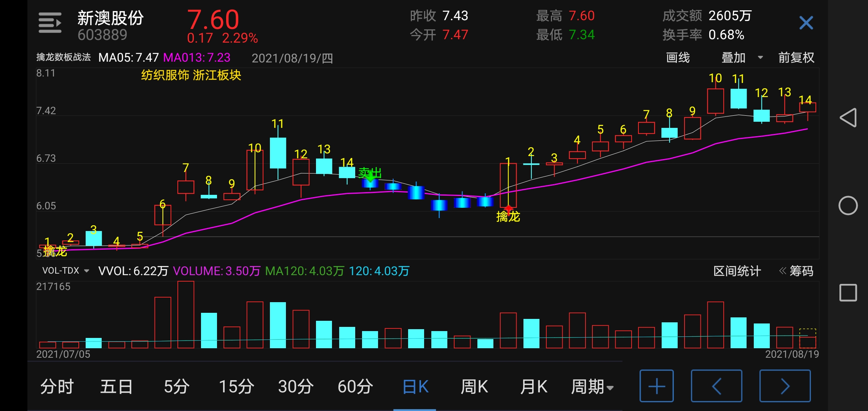Switch to the 周K tab

[x=474, y=387]
